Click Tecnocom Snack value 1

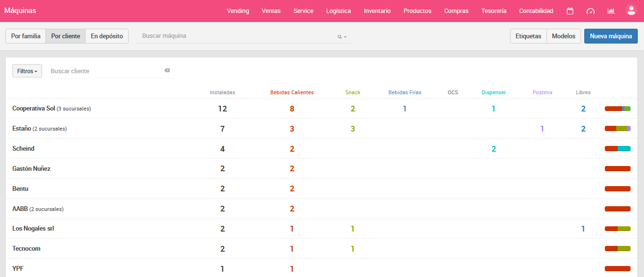tap(353, 249)
